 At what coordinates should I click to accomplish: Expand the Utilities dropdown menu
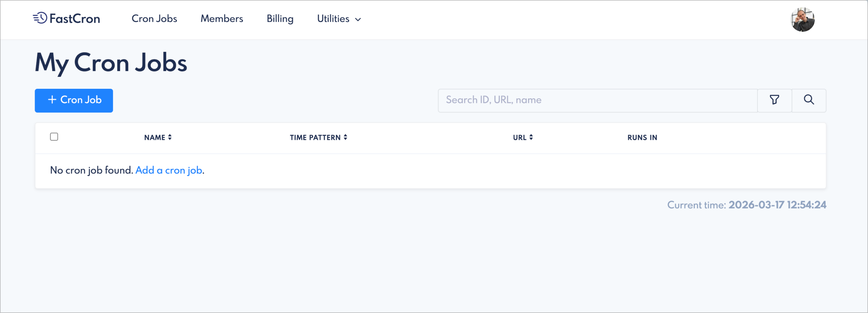point(333,19)
